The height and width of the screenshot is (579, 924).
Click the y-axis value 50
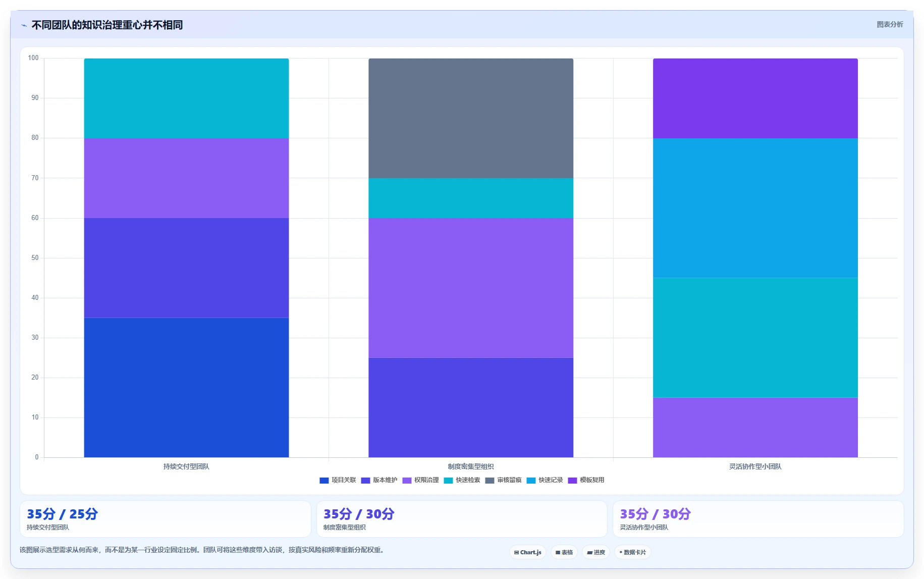[x=35, y=258]
